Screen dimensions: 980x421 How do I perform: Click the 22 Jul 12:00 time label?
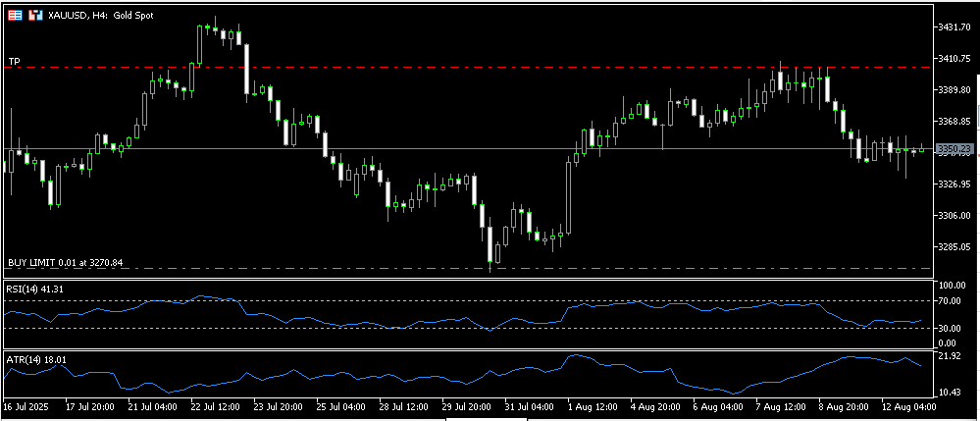(x=216, y=406)
